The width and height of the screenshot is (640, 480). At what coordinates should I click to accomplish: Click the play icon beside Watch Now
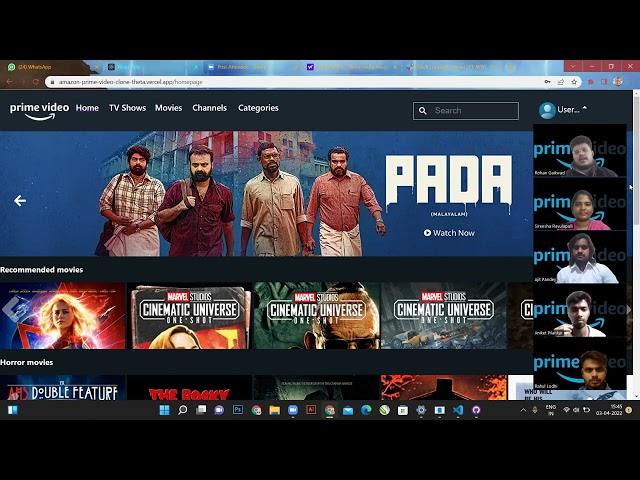(427, 233)
